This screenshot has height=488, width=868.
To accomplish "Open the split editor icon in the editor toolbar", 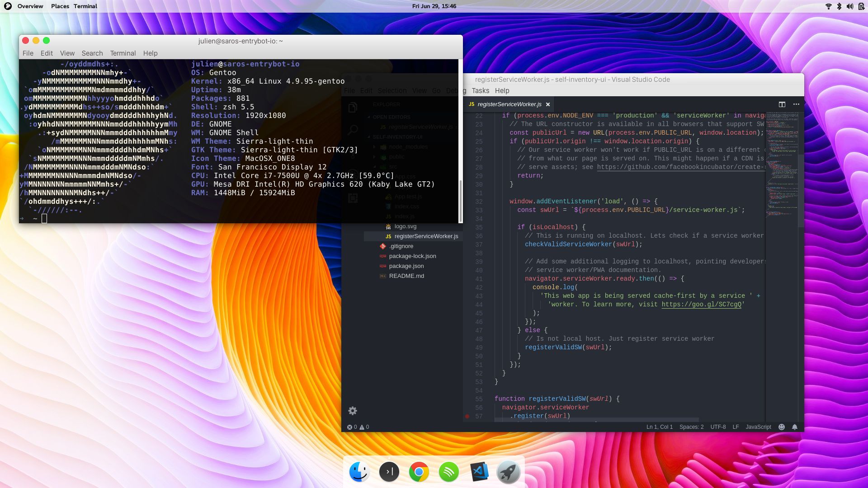I will coord(782,104).
